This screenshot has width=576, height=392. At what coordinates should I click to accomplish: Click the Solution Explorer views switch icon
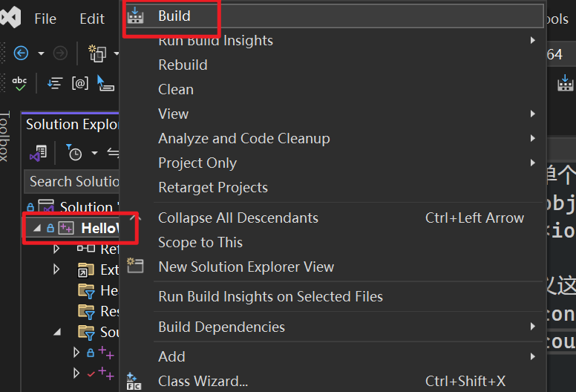(37, 153)
